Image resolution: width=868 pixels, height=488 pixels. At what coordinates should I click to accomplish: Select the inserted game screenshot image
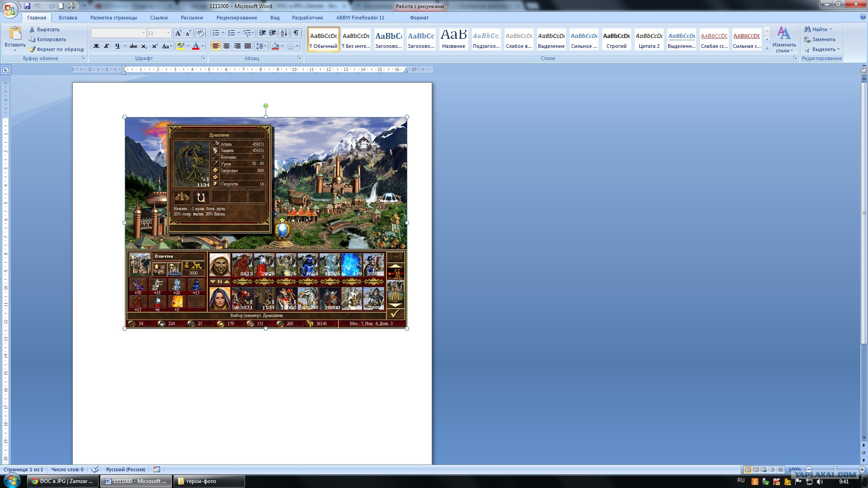pos(266,223)
